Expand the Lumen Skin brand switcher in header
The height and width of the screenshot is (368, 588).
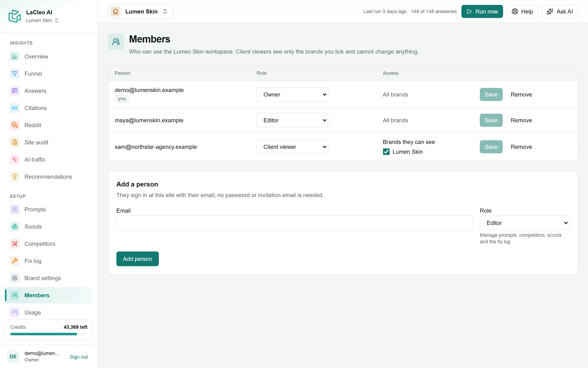(140, 11)
